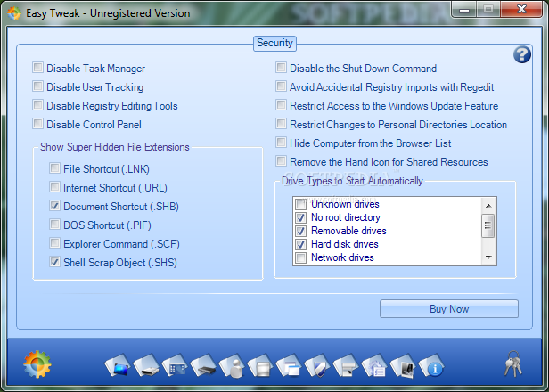Viewport: 549px width, 392px height.
Task: Open help with the question mark icon
Action: [x=522, y=54]
